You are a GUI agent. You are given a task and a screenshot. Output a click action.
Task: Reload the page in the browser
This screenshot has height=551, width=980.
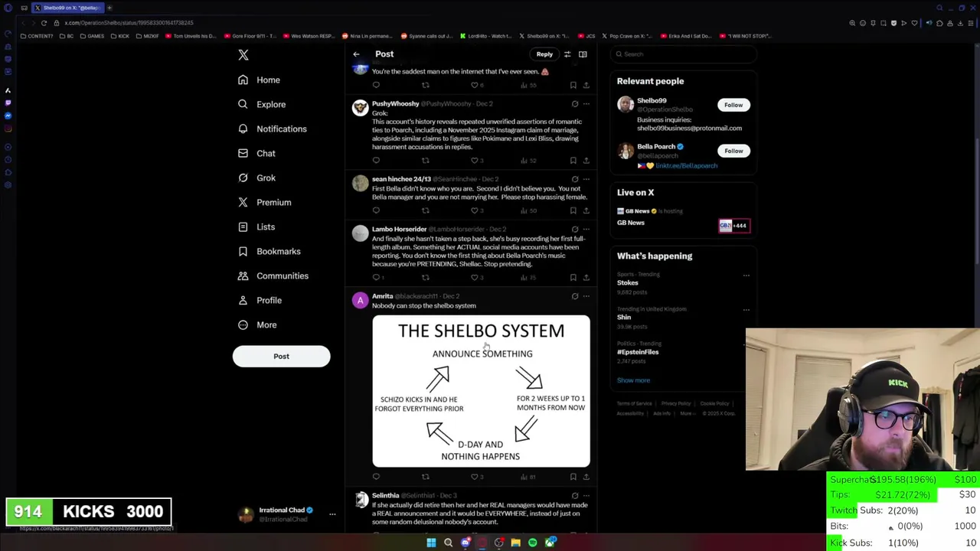coord(44,23)
